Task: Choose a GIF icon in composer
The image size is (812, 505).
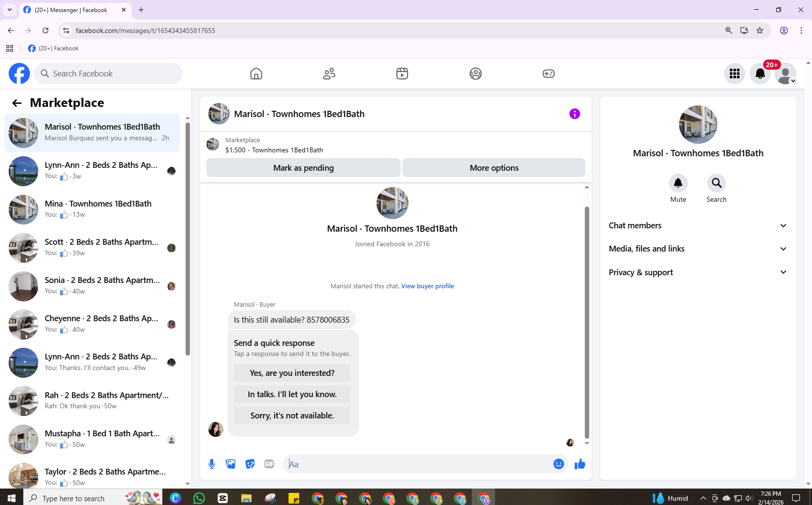Action: click(x=269, y=464)
